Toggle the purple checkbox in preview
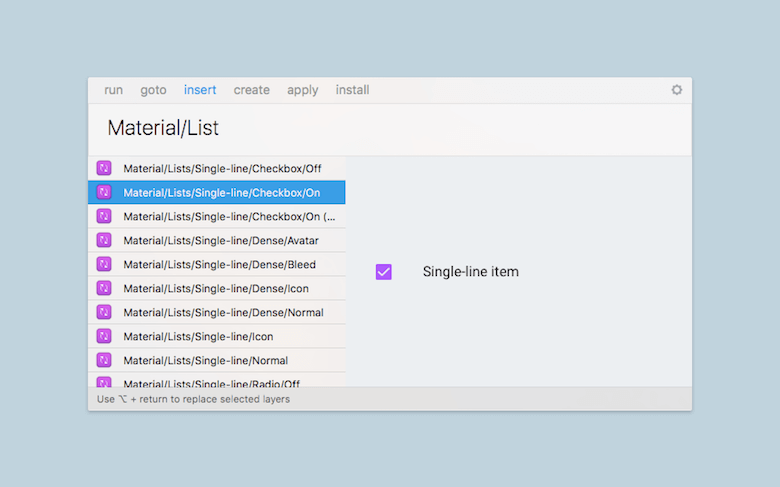780x487 pixels. click(384, 271)
